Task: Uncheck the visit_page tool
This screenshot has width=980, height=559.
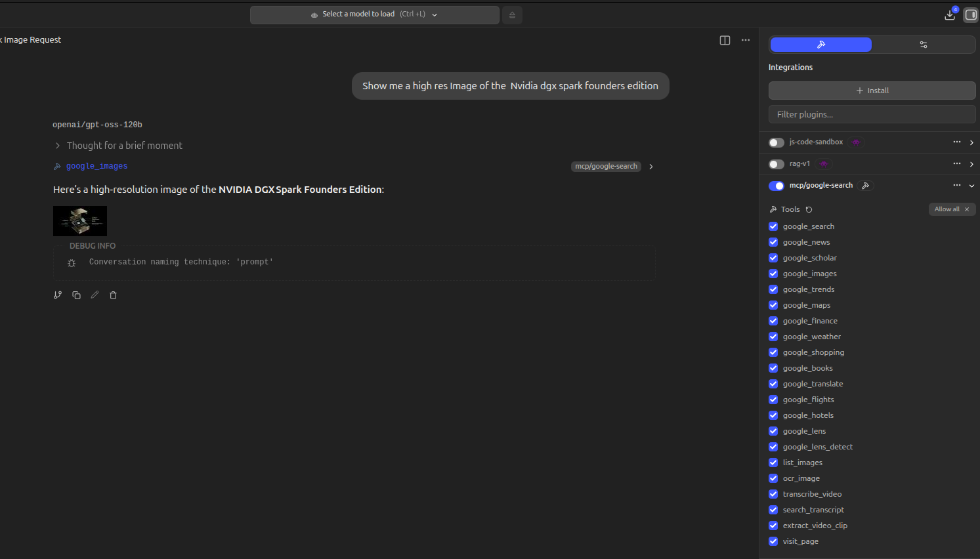Action: tap(773, 541)
